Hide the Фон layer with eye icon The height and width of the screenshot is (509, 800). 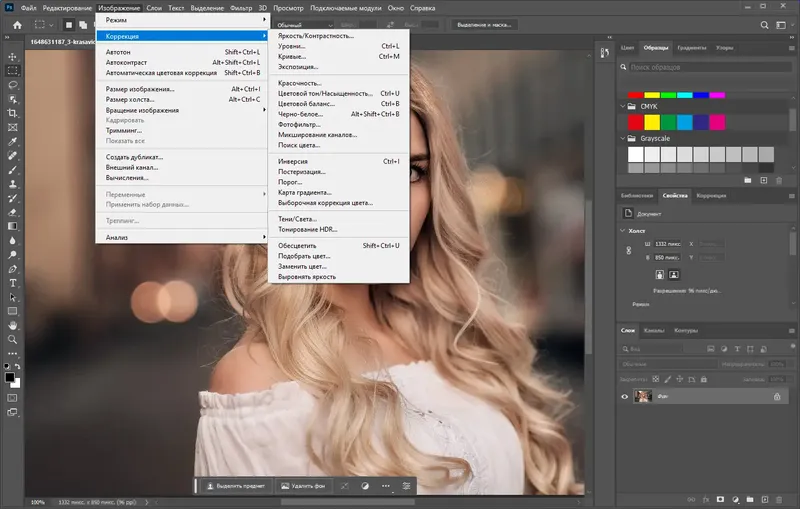[x=625, y=397]
